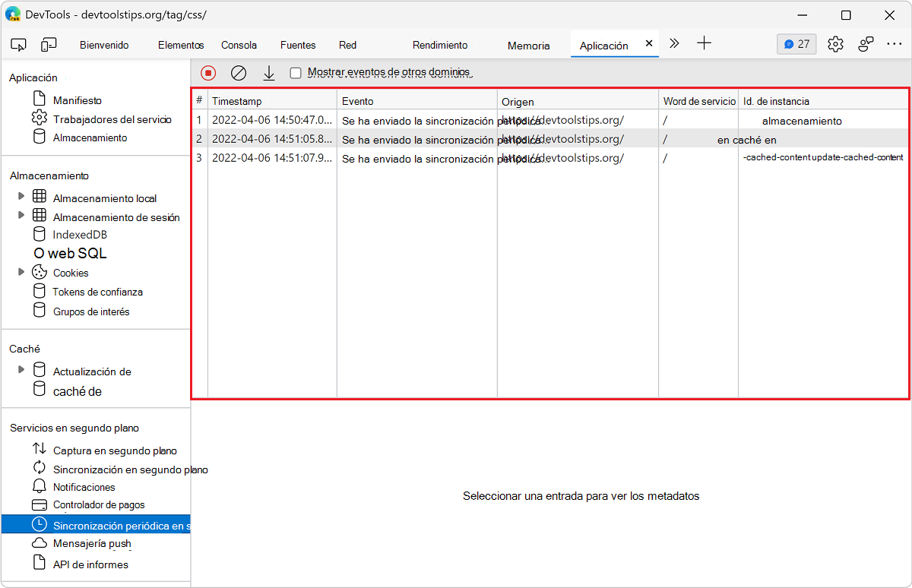
Task: Click the Notificaciones bell icon
Action: [x=40, y=486]
